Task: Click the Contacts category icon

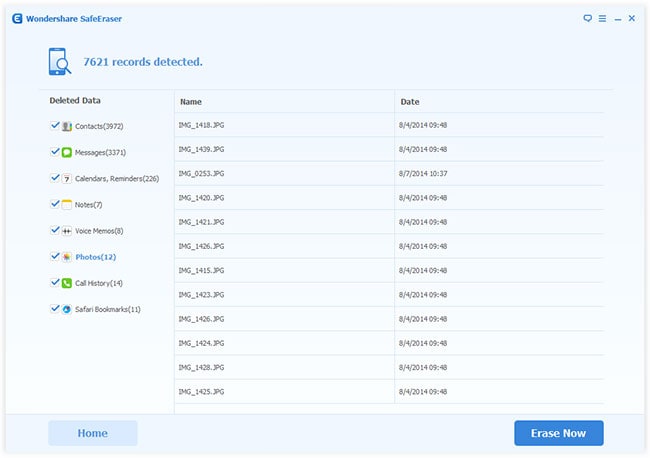Action: tap(67, 126)
